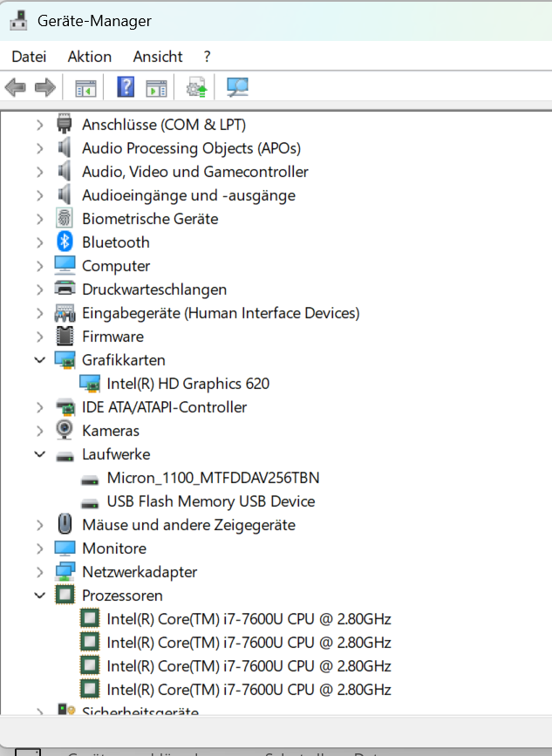Expand the Netzwerkadapter category

pyautogui.click(x=40, y=572)
